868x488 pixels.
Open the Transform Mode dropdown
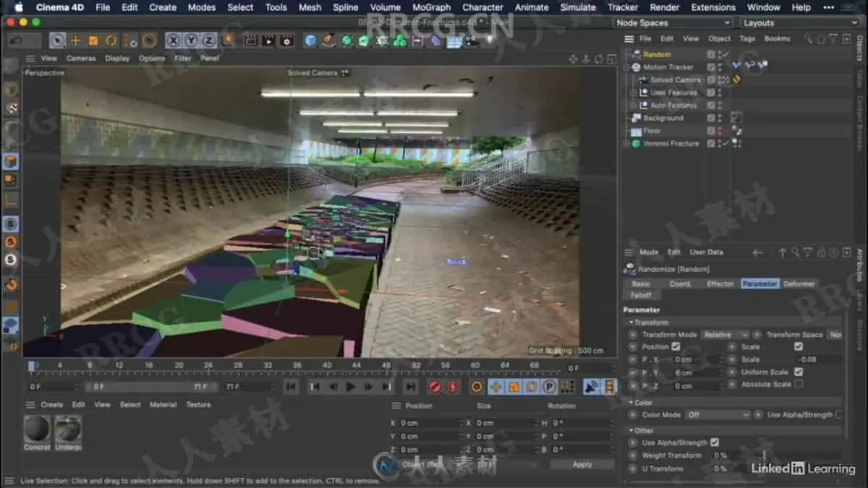(x=725, y=335)
